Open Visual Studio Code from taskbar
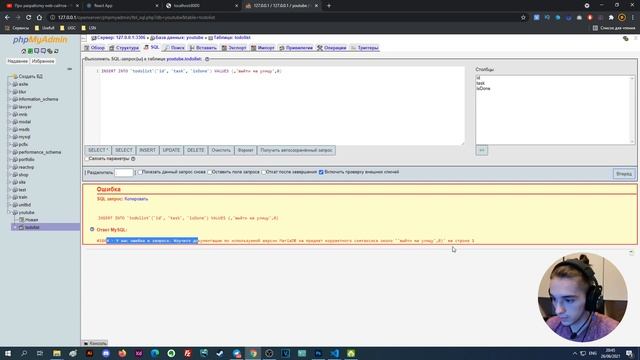 pyautogui.click(x=334, y=353)
